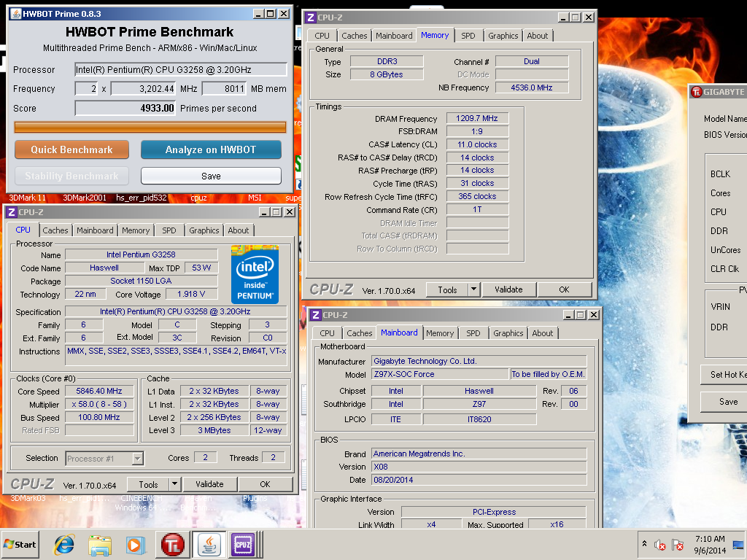
Task: Click HWBOT Prime Java title bar icon
Action: [16, 14]
